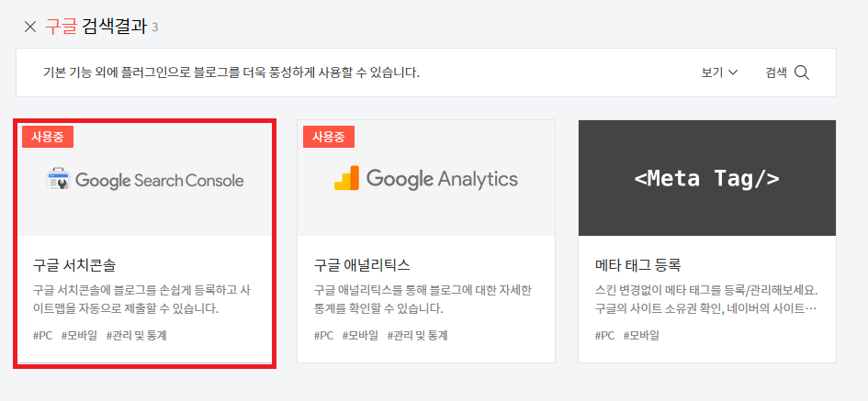Click #관리 및 통계 tag under 구글 애널리틱스

pyautogui.click(x=417, y=335)
